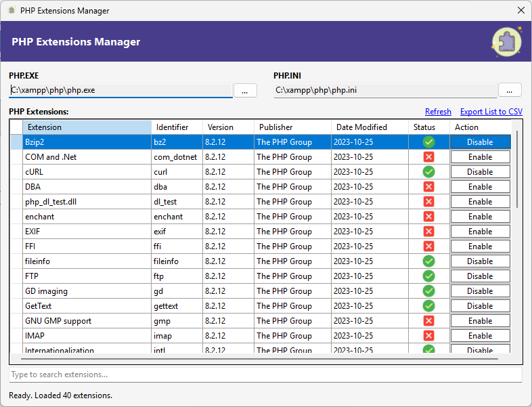Disable the FTP extension
Viewport: 532px width, 407px height.
pos(480,276)
